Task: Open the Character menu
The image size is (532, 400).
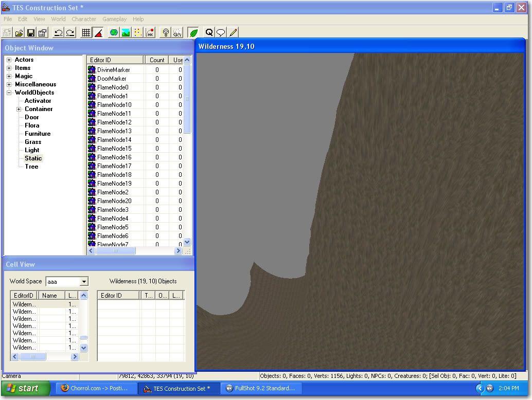Action: click(x=84, y=19)
